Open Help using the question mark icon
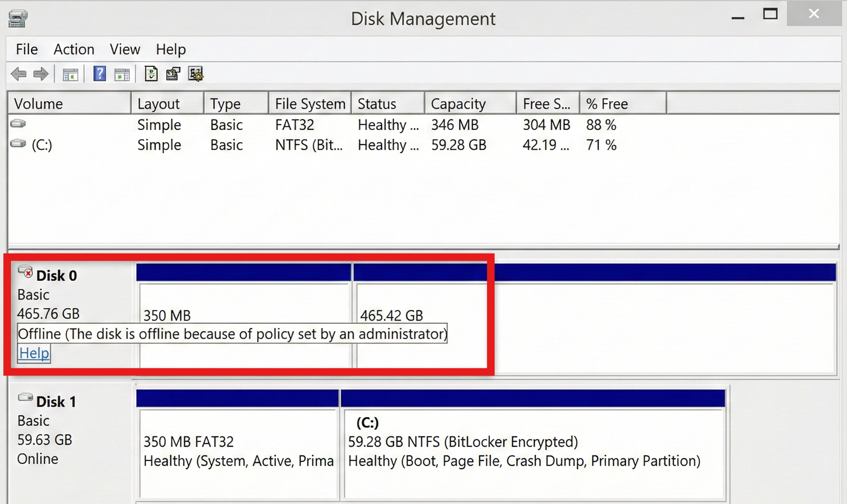The height and width of the screenshot is (504, 847). coord(99,74)
